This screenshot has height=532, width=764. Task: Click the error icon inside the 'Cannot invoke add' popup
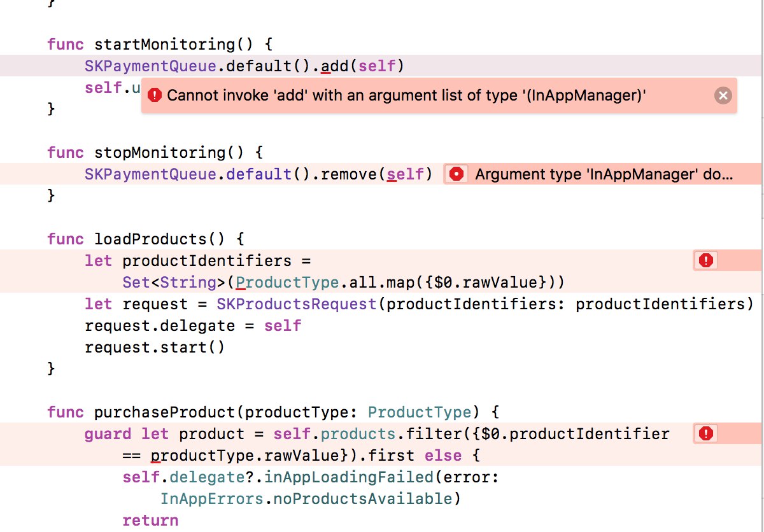tap(154, 95)
